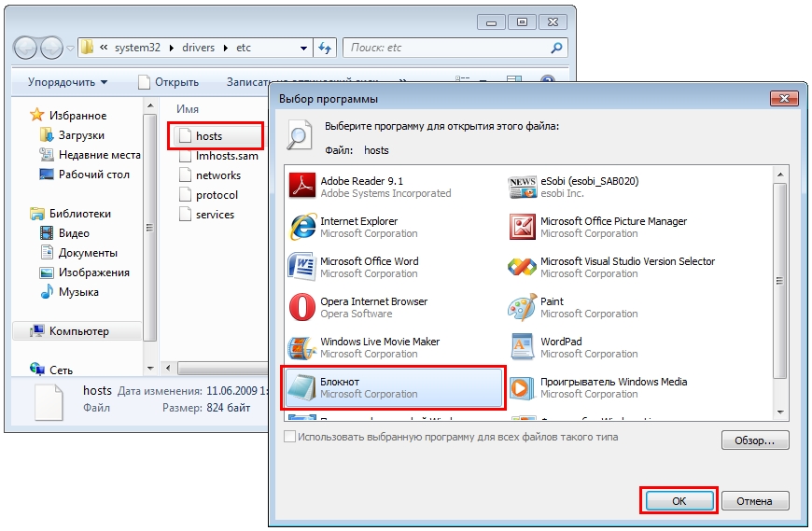Expand breadcrumb arrow after system32
This screenshot has height=531, width=812.
(x=171, y=49)
